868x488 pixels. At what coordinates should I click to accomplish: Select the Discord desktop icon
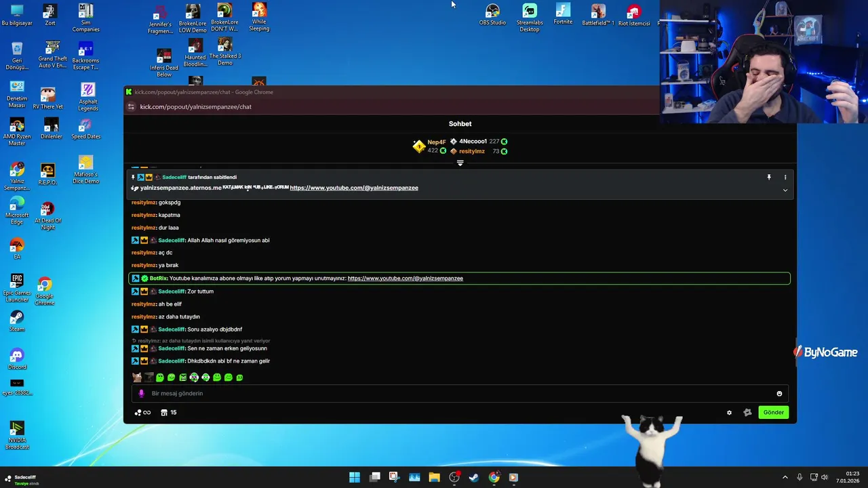coord(17,359)
